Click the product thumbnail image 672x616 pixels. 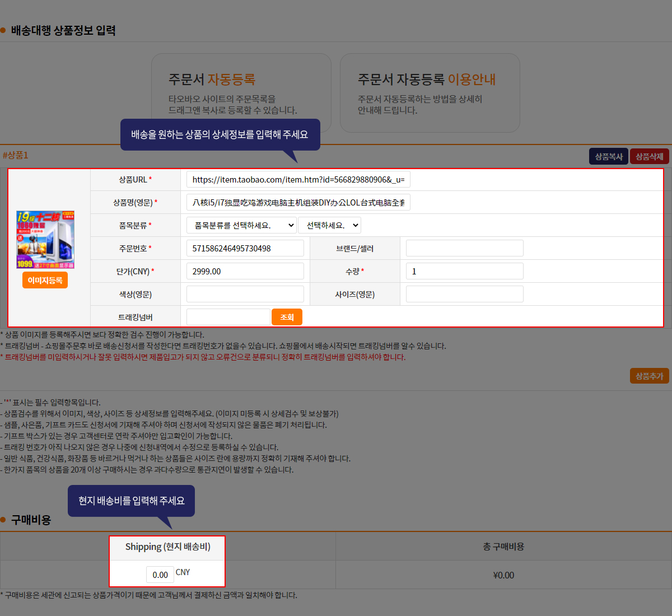tap(45, 240)
